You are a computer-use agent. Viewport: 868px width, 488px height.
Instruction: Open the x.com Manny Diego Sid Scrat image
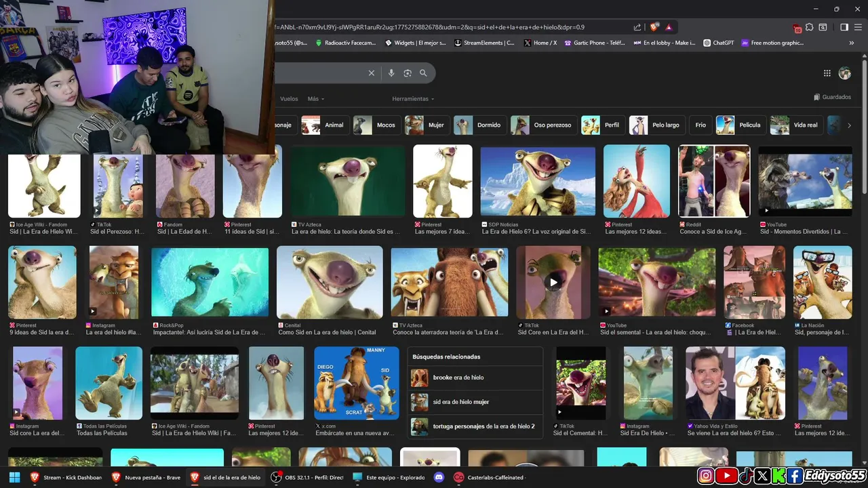click(x=357, y=383)
